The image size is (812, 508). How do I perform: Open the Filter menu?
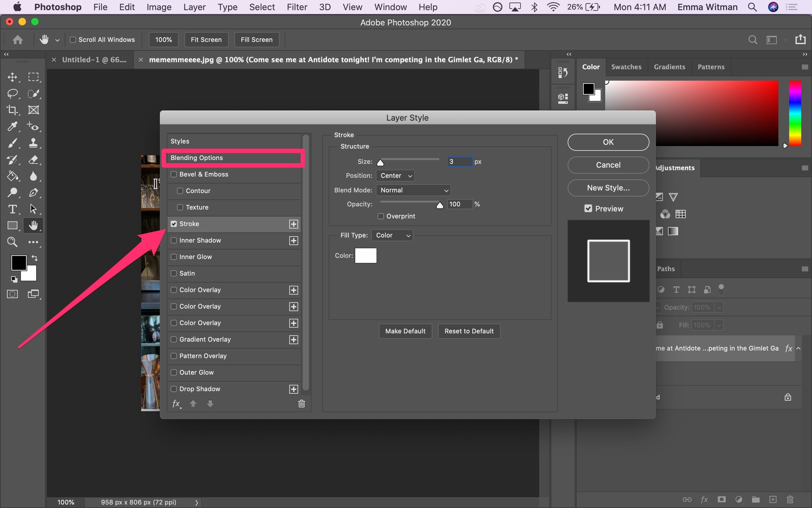(x=297, y=7)
